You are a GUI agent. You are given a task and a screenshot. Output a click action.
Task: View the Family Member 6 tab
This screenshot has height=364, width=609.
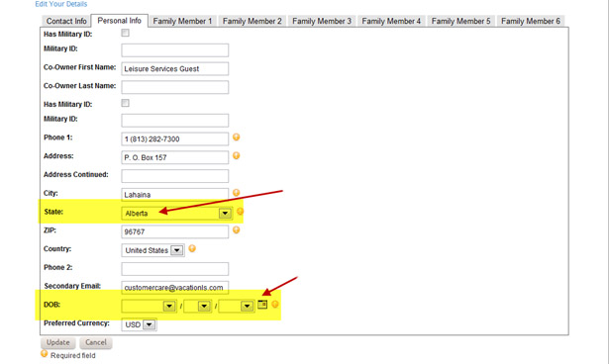[x=531, y=21]
